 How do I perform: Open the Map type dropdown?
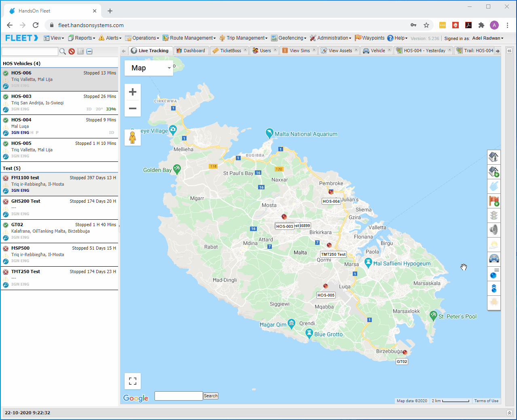149,68
